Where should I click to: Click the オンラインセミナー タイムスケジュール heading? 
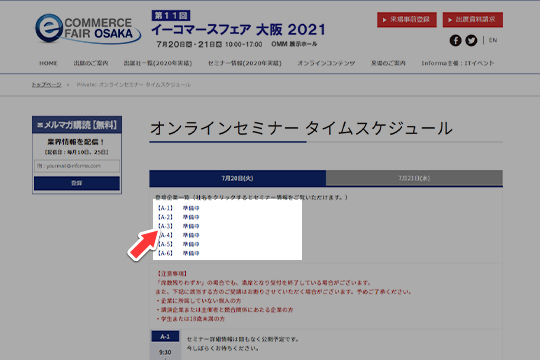pyautogui.click(x=301, y=128)
